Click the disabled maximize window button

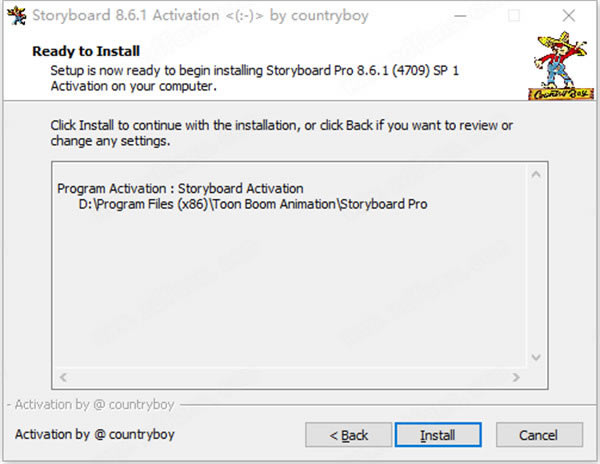point(514,16)
